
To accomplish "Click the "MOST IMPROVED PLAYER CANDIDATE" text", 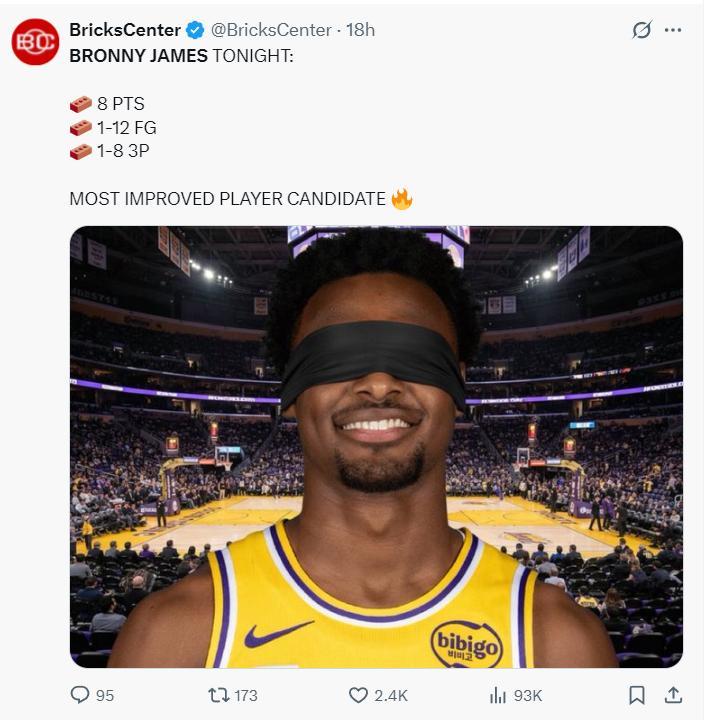I will point(227,198).
